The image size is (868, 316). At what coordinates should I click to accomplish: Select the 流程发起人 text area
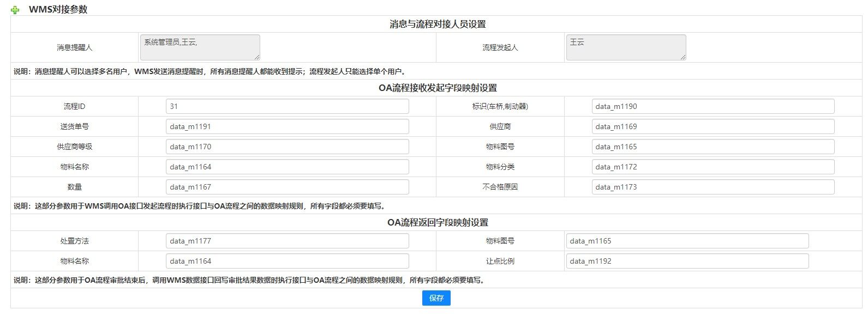(x=625, y=47)
